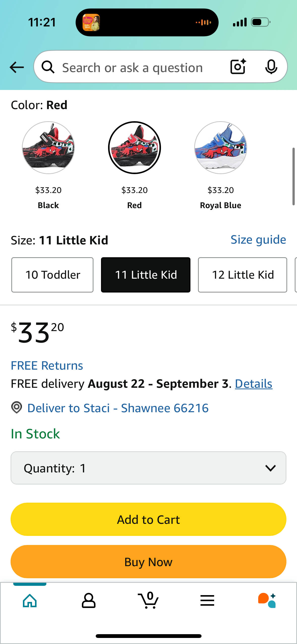
Task: Open the account profile icon
Action: coord(89,601)
